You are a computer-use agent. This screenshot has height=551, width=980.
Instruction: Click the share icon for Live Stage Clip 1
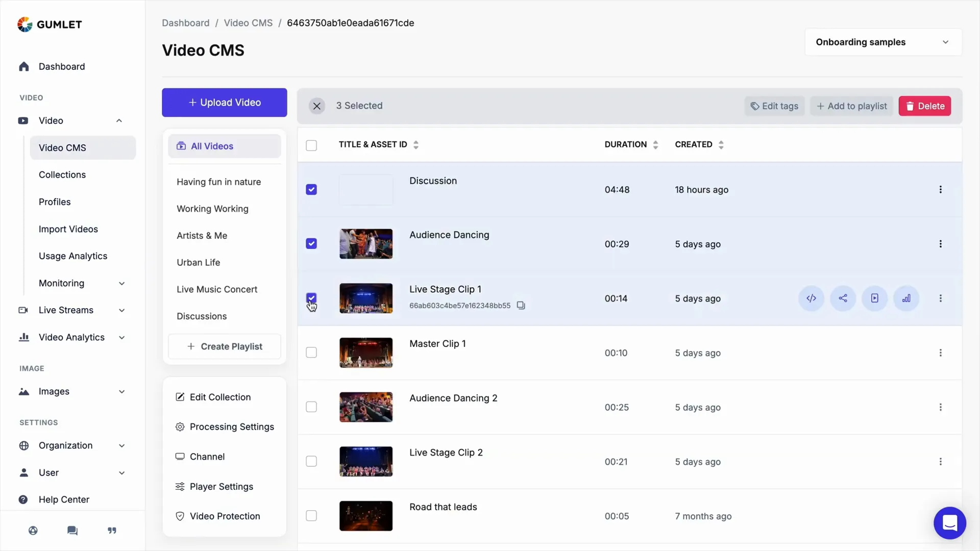(843, 298)
